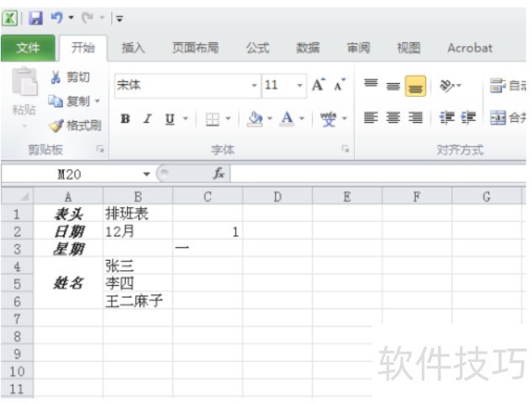This screenshot has height=403, width=532.
Task: Click the fx insert function icon
Action: coord(219,174)
